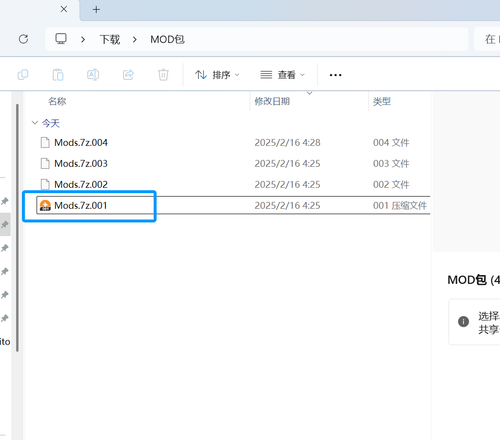
Task: Click the info icon in details pane
Action: coord(463,322)
